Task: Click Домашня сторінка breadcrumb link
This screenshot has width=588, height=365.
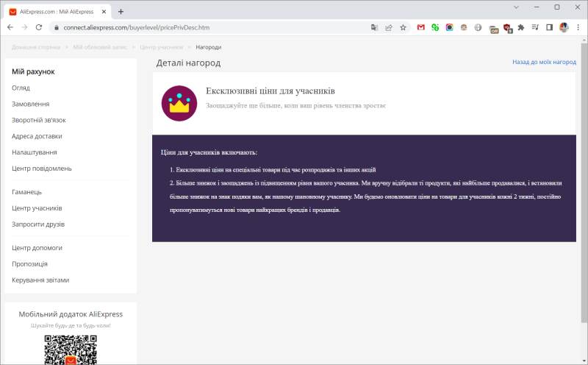Action: pos(36,47)
